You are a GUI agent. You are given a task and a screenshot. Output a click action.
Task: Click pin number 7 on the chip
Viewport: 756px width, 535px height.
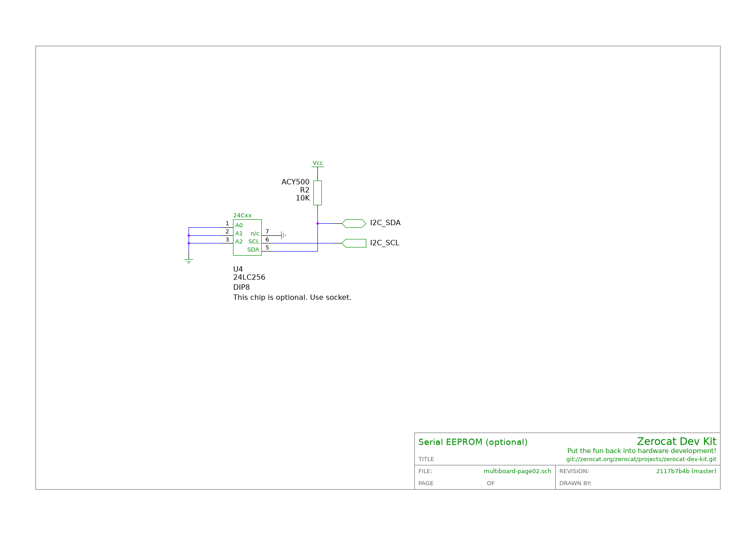[267, 231]
